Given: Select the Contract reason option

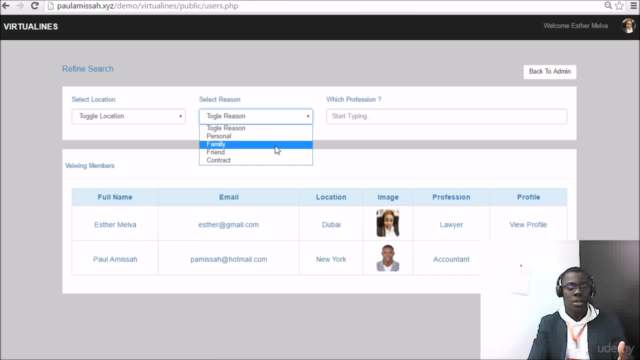Looking at the screenshot, I should [256, 160].
